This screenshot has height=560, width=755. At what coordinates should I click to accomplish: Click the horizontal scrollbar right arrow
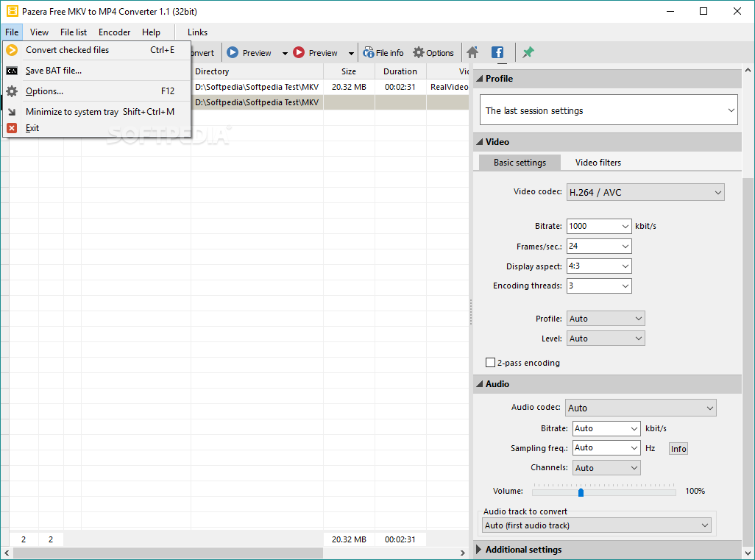tap(463, 553)
